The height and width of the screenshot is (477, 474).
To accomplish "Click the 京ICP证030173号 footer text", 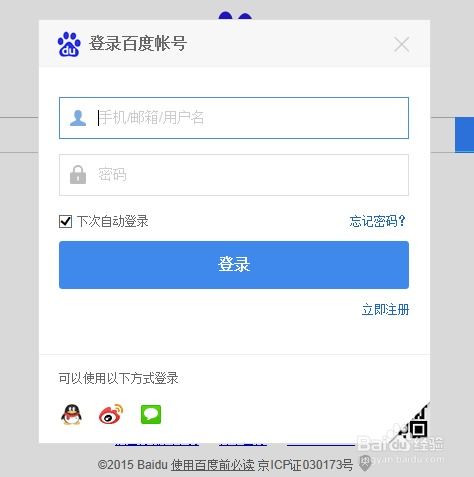I will click(305, 465).
